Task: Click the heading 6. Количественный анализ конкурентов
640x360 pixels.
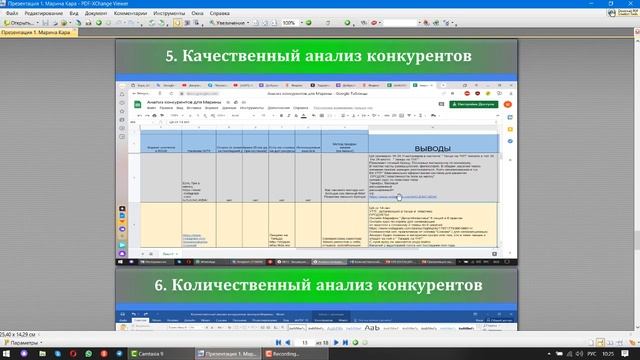Action: tap(318, 285)
